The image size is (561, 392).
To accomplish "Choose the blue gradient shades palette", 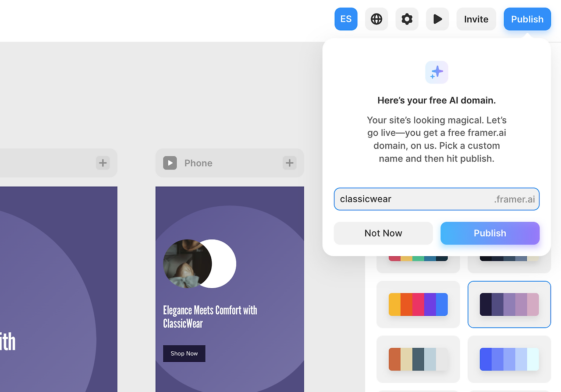I will coord(509,359).
